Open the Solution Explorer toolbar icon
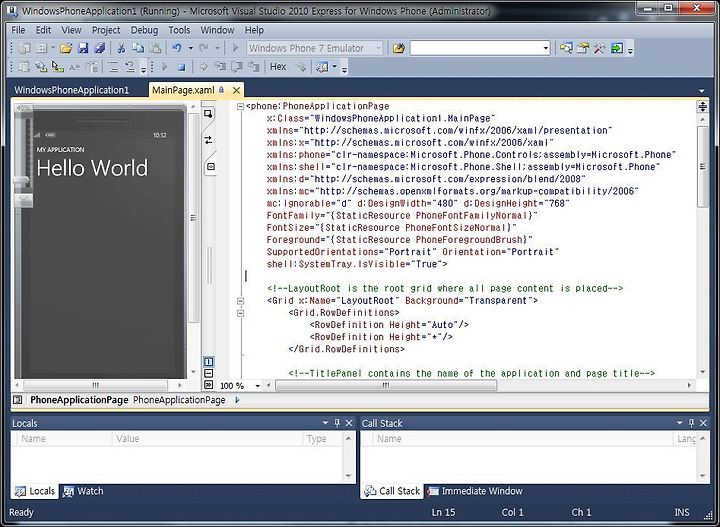 coord(566,48)
